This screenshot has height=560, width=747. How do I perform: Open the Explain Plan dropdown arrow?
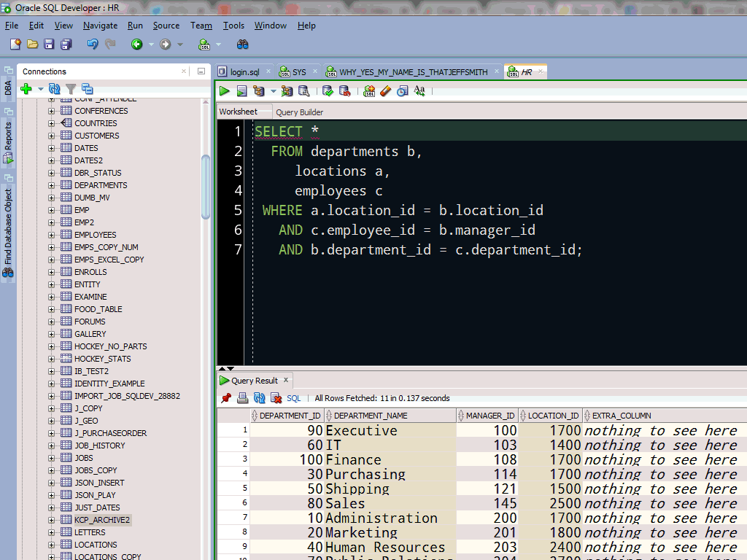pos(273,91)
